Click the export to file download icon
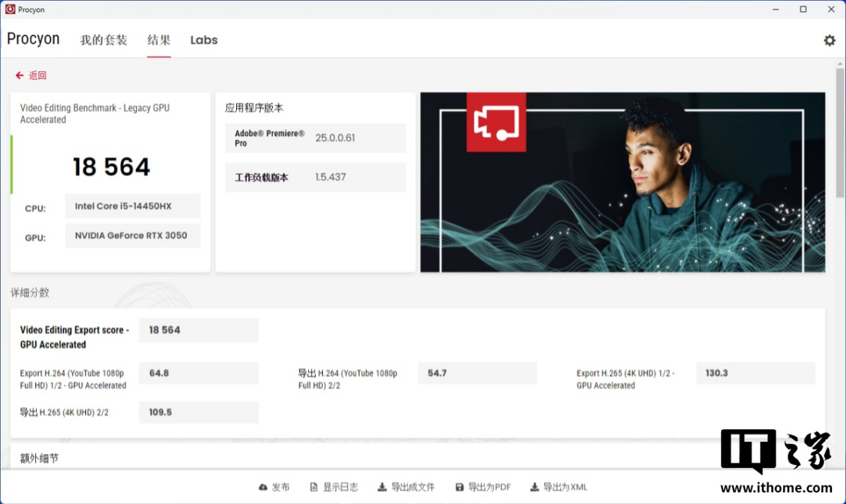 click(x=382, y=487)
